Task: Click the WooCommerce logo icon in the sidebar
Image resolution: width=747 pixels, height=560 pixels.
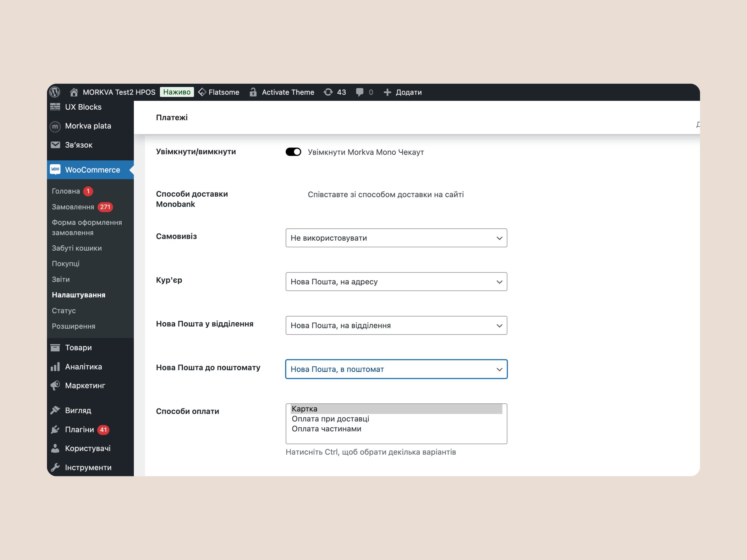Action: tap(55, 169)
